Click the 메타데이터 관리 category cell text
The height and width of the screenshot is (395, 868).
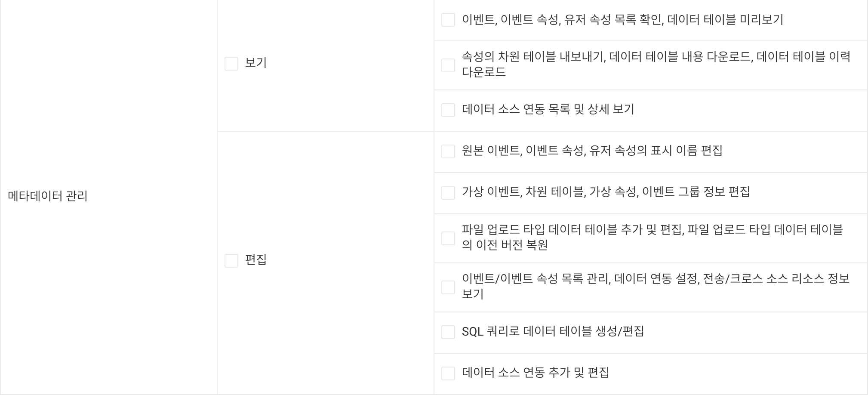[x=48, y=196]
